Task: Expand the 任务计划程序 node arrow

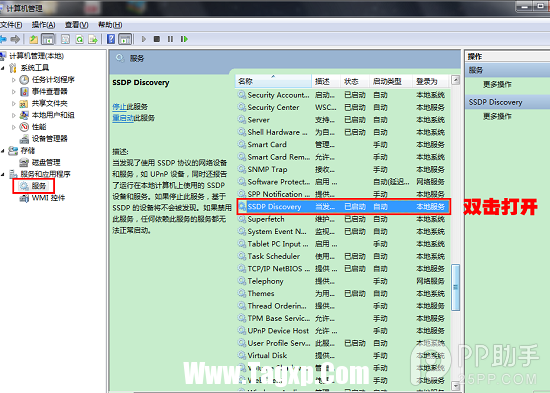Action: 14,80
